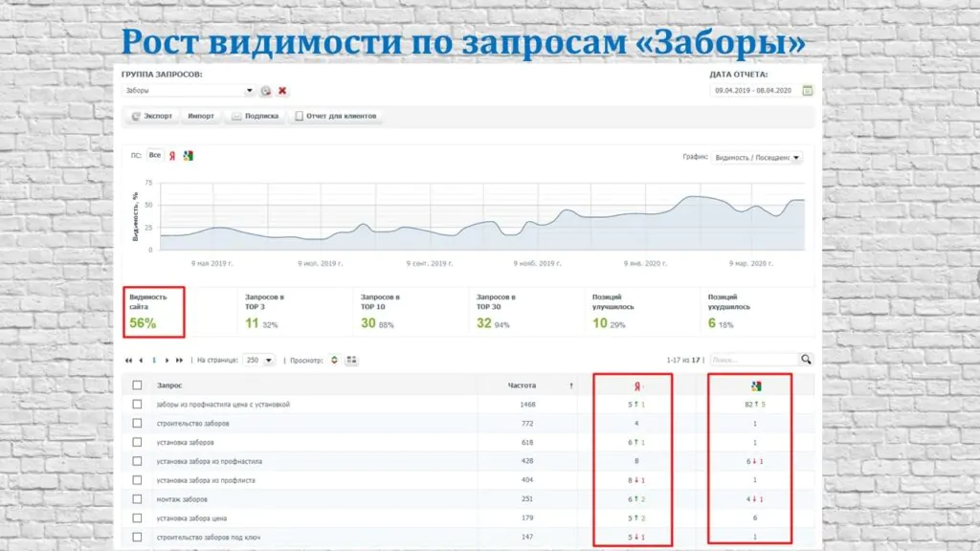Viewport: 980px width, 551px height.
Task: Open Отчет для клиентов
Action: [336, 116]
